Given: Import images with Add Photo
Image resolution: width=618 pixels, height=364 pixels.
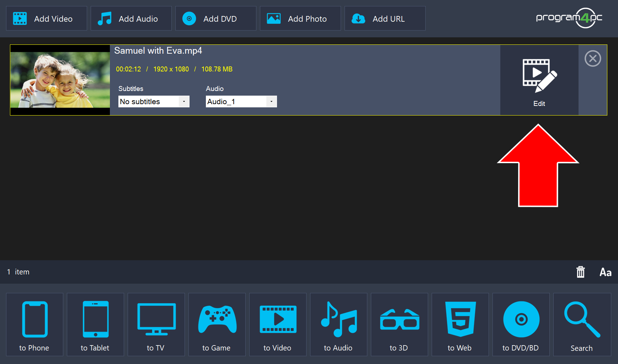Looking at the screenshot, I should coord(300,18).
